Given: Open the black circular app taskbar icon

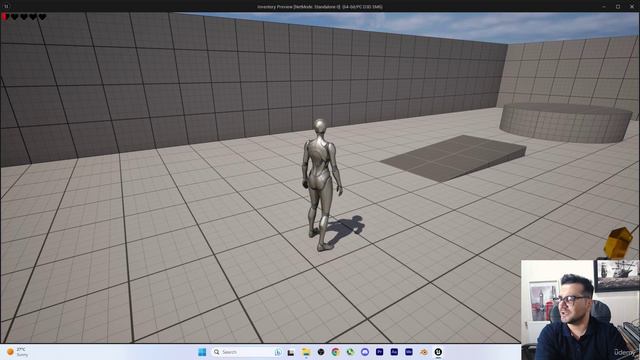Looking at the screenshot, I should (x=321, y=352).
